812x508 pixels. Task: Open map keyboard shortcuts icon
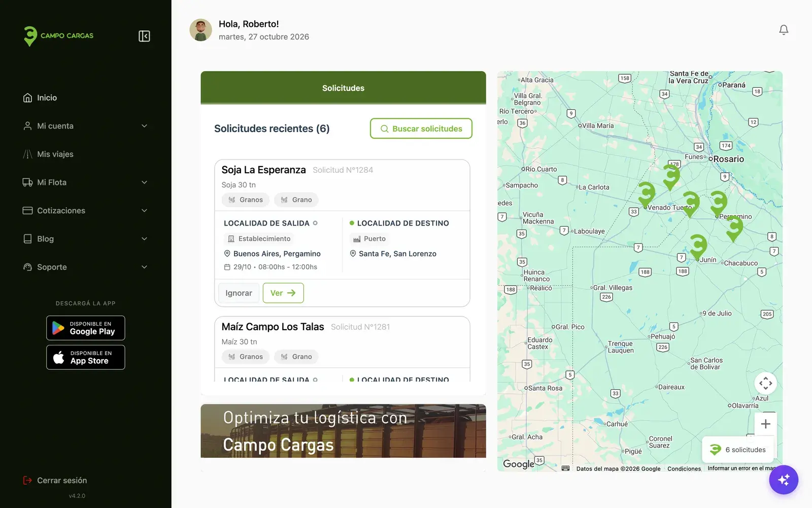[566, 468]
